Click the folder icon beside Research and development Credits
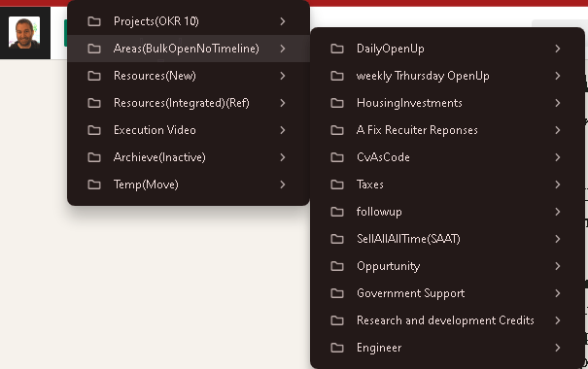The height and width of the screenshot is (369, 588). [337, 320]
